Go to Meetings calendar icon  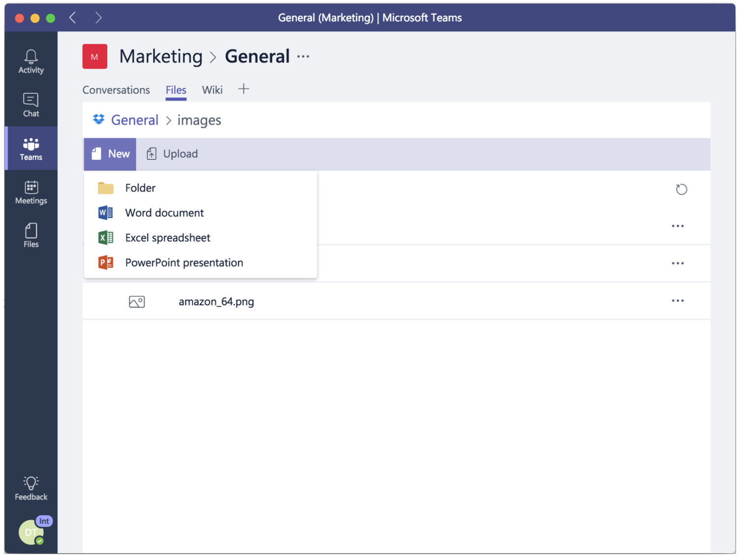pos(31,192)
